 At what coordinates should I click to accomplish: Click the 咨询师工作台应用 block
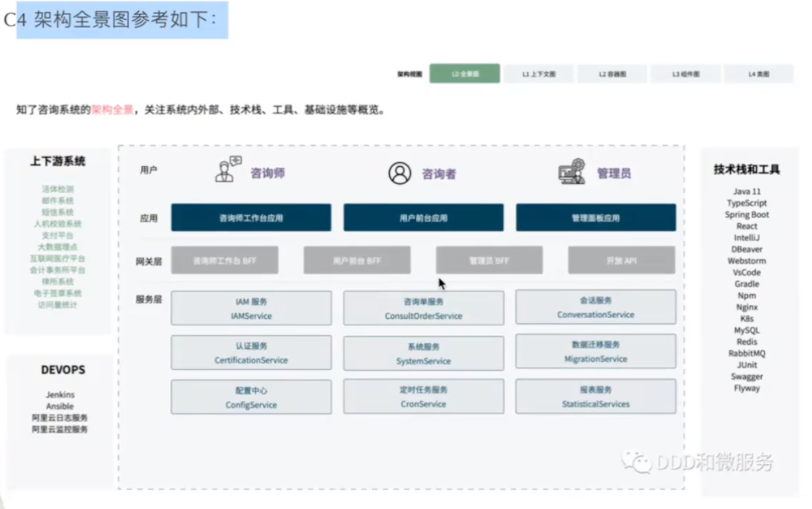pos(251,218)
